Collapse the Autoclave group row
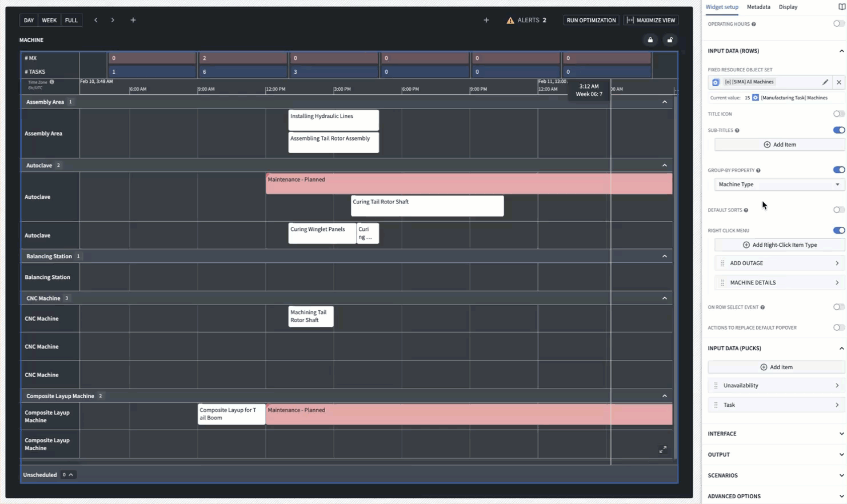Image resolution: width=847 pixels, height=504 pixels. click(x=665, y=165)
